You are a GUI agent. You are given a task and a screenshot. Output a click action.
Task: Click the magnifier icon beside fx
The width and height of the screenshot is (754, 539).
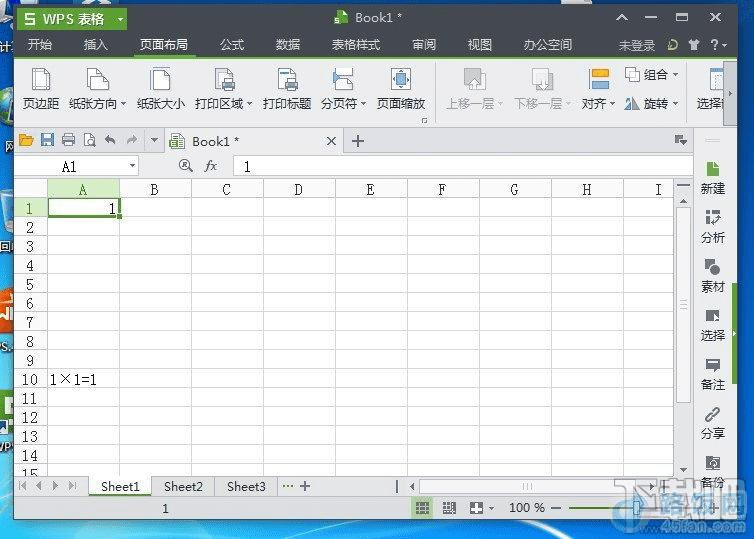click(x=186, y=166)
